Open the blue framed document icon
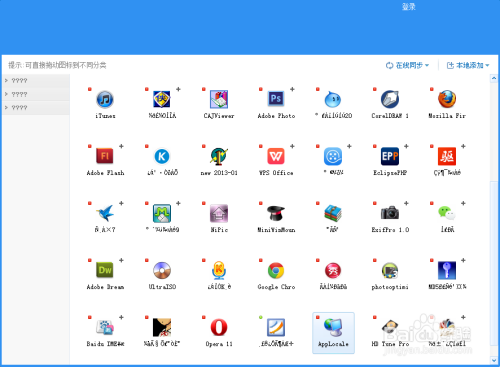The width and height of the screenshot is (500, 367). pyautogui.click(x=276, y=327)
